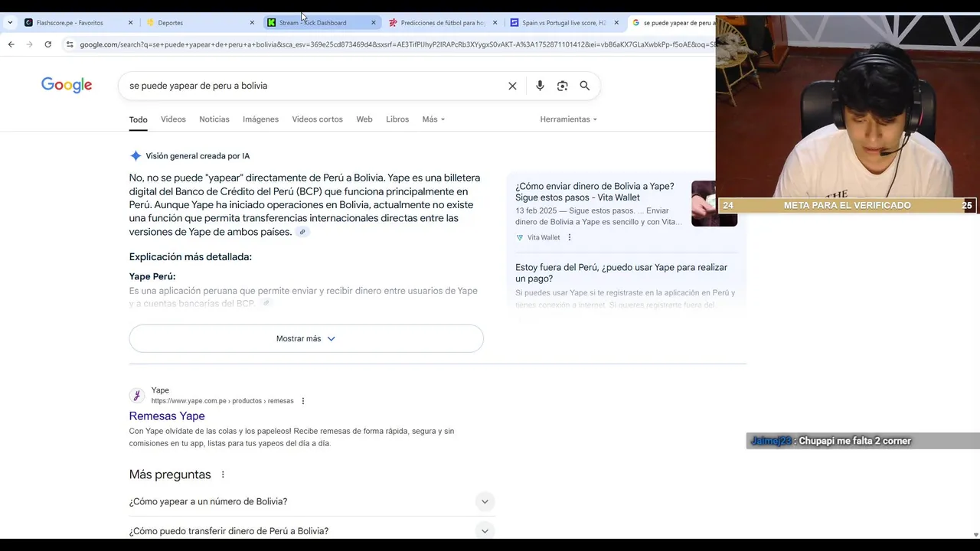Open Más preguntas three-dot menu

(x=223, y=474)
